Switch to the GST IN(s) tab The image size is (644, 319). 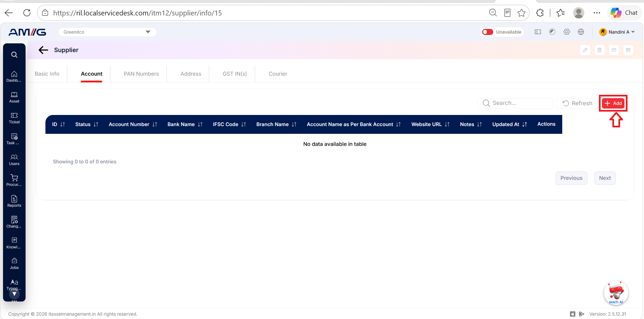coord(235,74)
